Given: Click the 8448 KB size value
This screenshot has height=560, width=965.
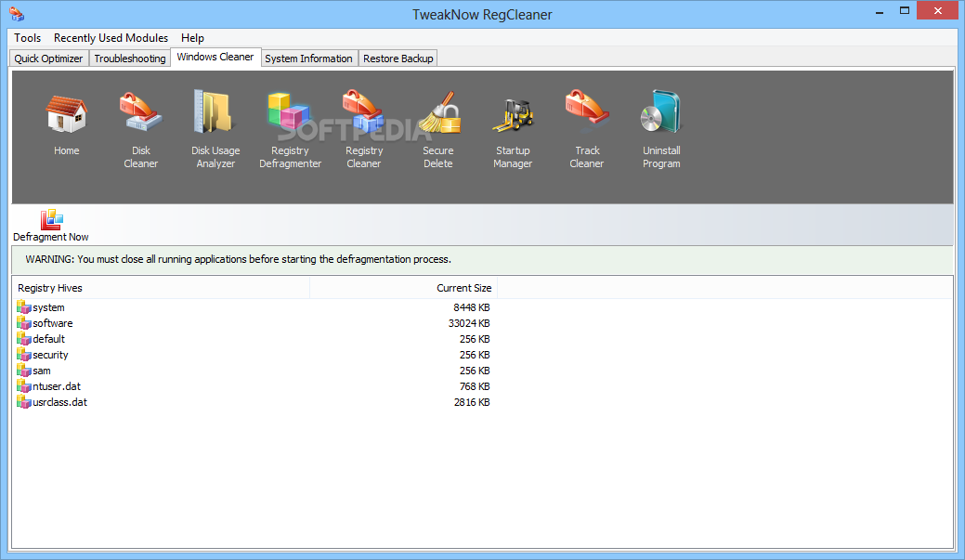Looking at the screenshot, I should 472,307.
